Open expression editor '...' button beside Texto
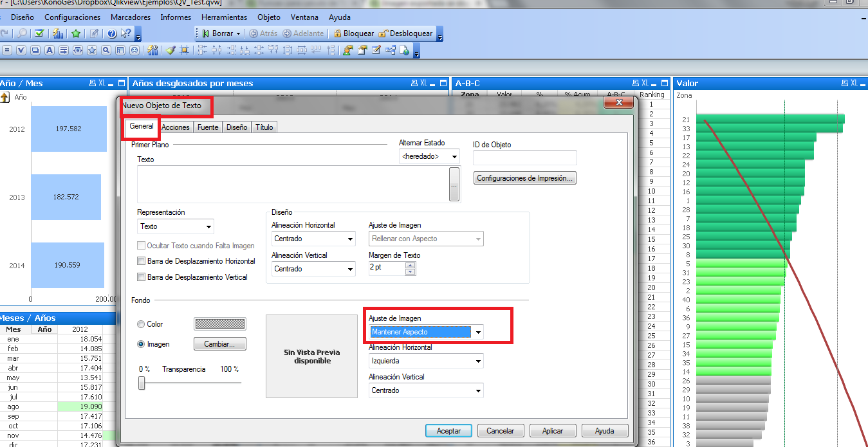 pyautogui.click(x=454, y=185)
